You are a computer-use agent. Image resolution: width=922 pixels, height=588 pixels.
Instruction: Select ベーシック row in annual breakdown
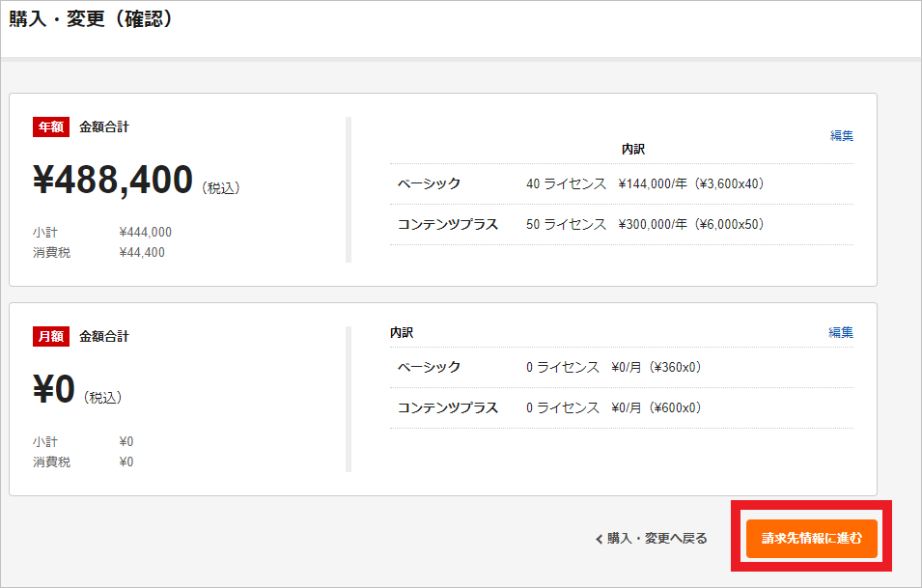[x=430, y=183]
